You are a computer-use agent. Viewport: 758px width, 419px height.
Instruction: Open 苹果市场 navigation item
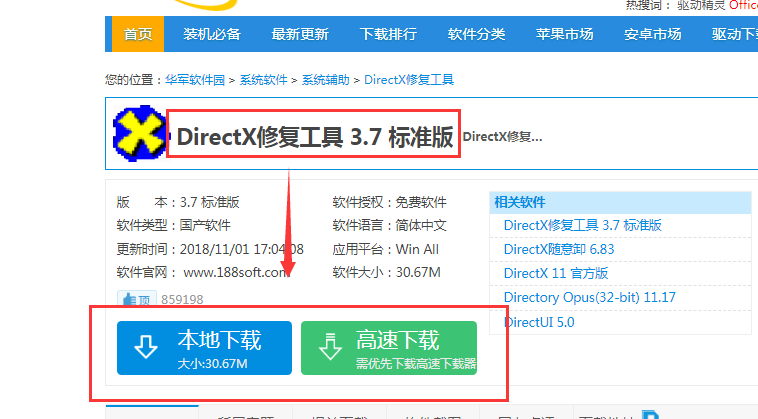(x=564, y=34)
